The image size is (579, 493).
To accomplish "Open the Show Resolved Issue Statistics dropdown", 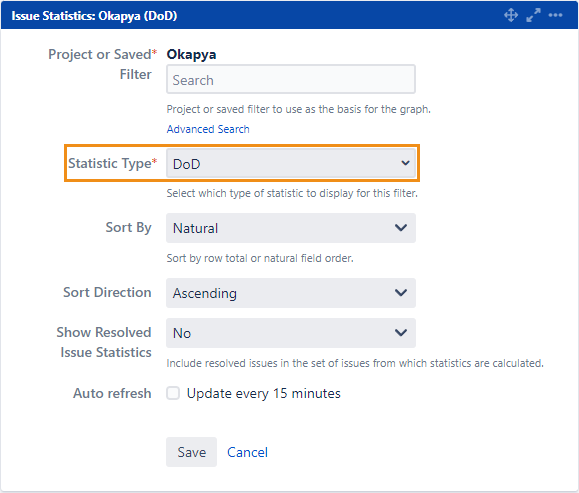I will (x=291, y=333).
